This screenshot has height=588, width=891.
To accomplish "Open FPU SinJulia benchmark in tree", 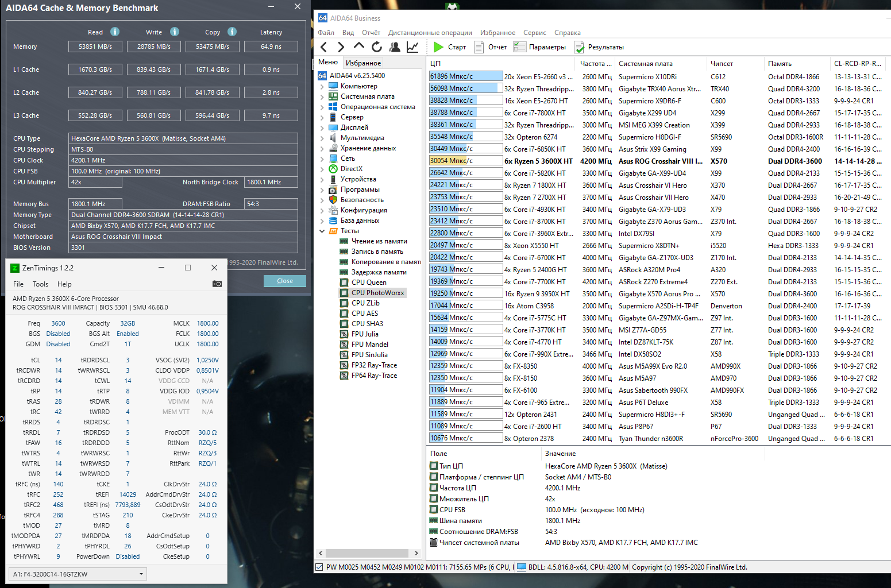I will pos(369,355).
